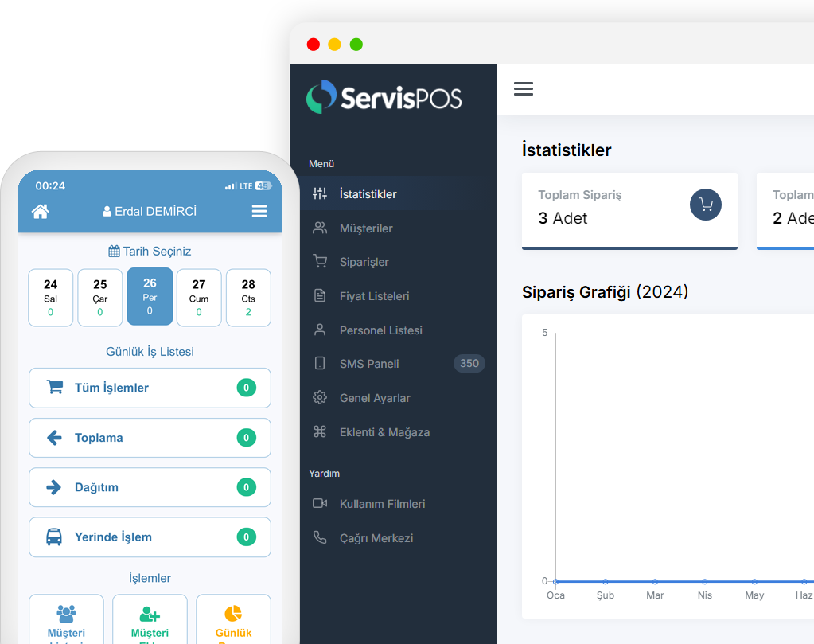The width and height of the screenshot is (814, 644).
Task: Toggle the desktop sidebar hamburger button
Action: (x=523, y=89)
